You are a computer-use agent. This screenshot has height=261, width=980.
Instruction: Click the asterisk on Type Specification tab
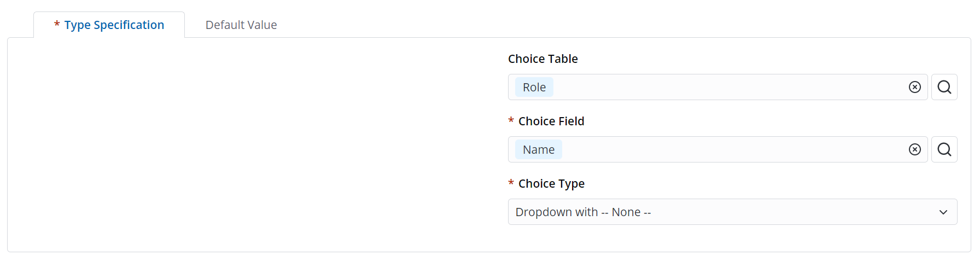pos(57,25)
